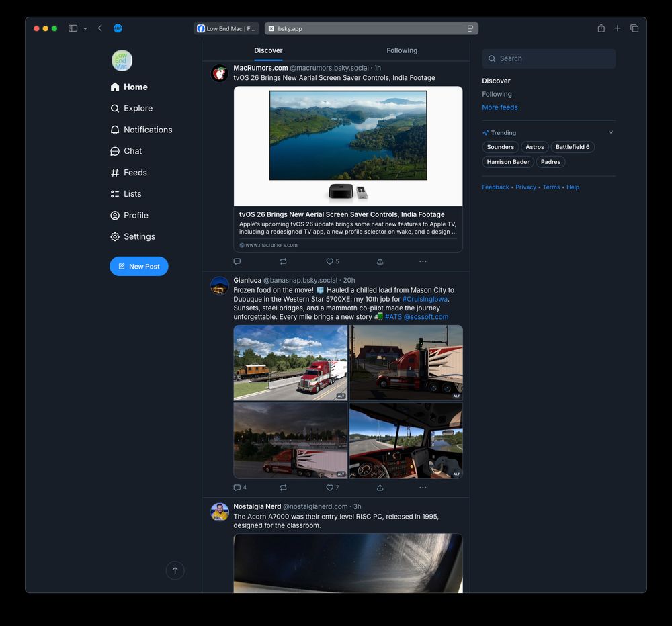The height and width of the screenshot is (626, 672).
Task: View the daytime red truck on highway photo
Action: (x=290, y=363)
